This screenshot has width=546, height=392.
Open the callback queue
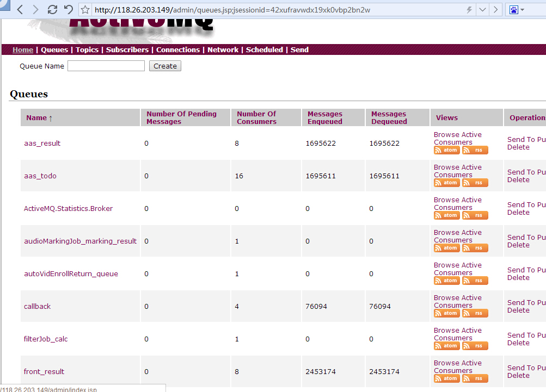click(x=37, y=307)
